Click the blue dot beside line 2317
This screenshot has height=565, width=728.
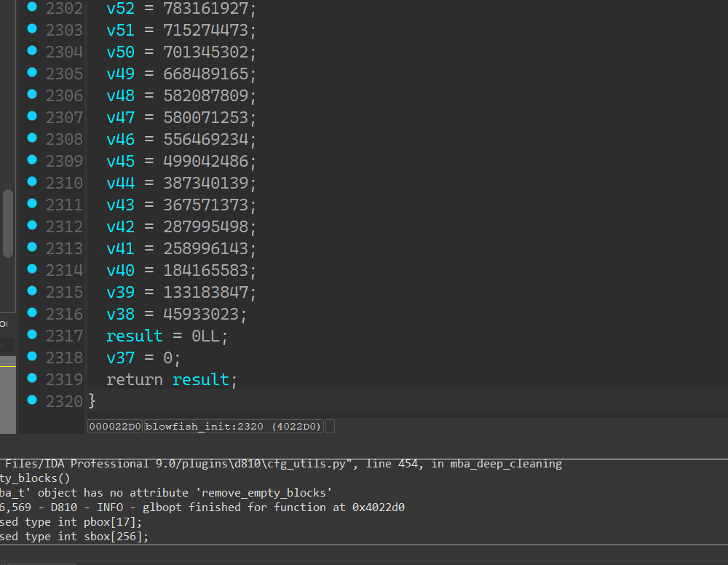tap(31, 334)
